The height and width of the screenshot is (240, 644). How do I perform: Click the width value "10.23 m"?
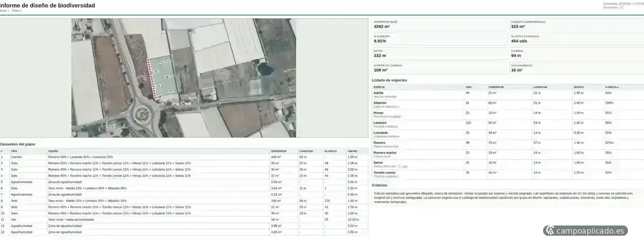pos(353,220)
